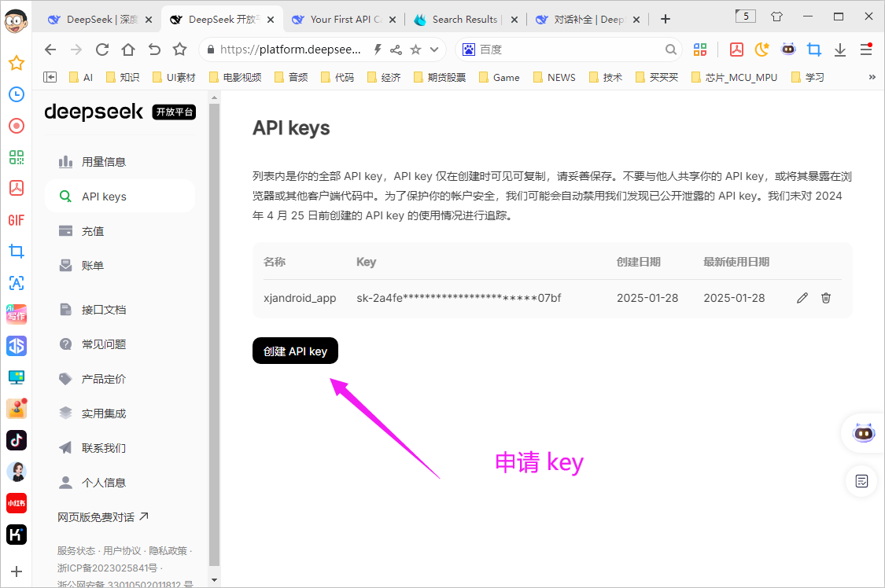Open the screenshot crop tool in toolbar
This screenshot has width=885, height=588.
(x=814, y=49)
